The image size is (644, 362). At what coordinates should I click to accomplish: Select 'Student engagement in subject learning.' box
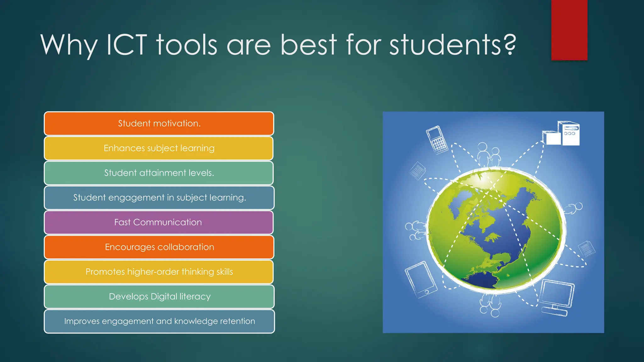tap(159, 198)
